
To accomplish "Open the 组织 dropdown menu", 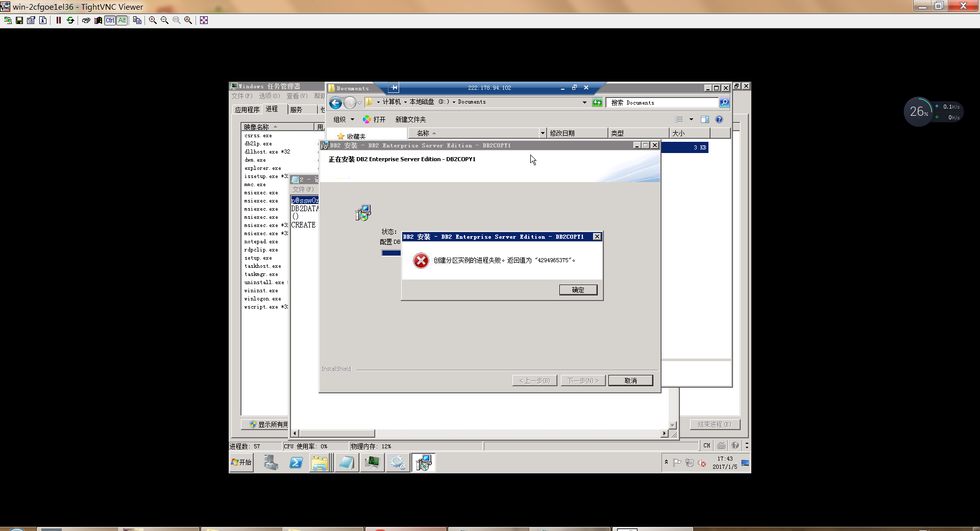I will click(x=344, y=119).
